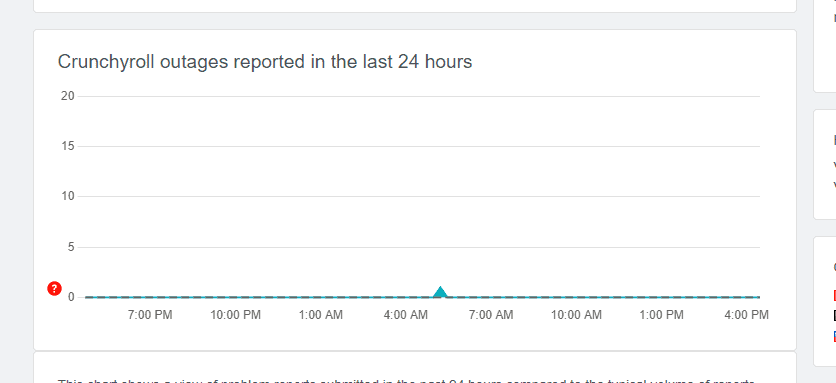836x383 pixels.
Task: Click the 10 value on y-axis
Action: click(68, 196)
